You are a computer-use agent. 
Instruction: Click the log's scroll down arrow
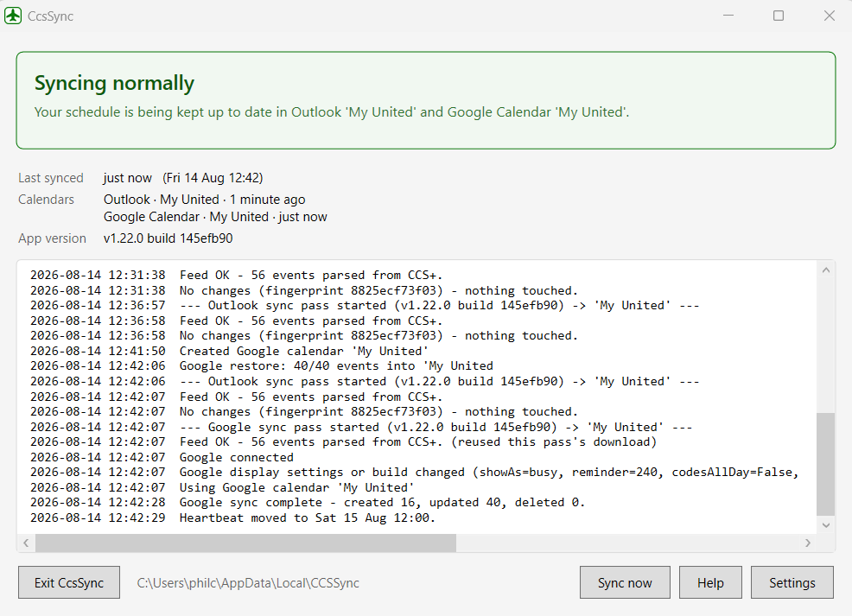(x=826, y=524)
